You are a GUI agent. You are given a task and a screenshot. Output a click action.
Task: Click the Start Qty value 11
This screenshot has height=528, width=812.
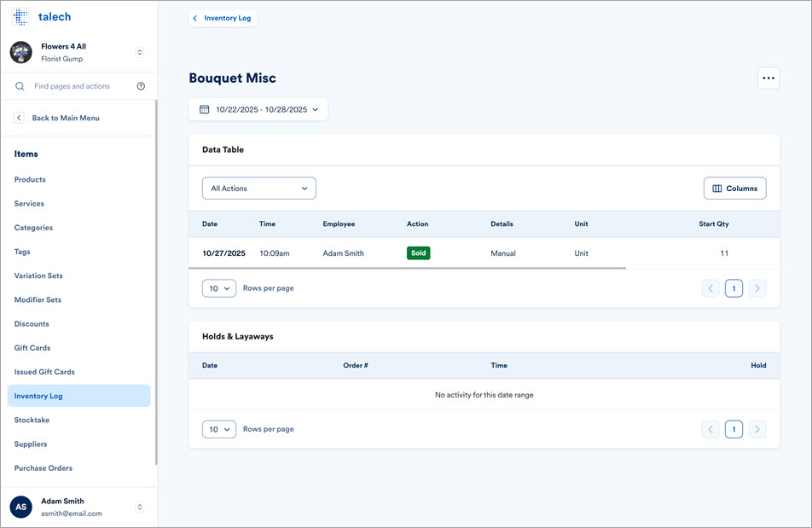coord(724,253)
